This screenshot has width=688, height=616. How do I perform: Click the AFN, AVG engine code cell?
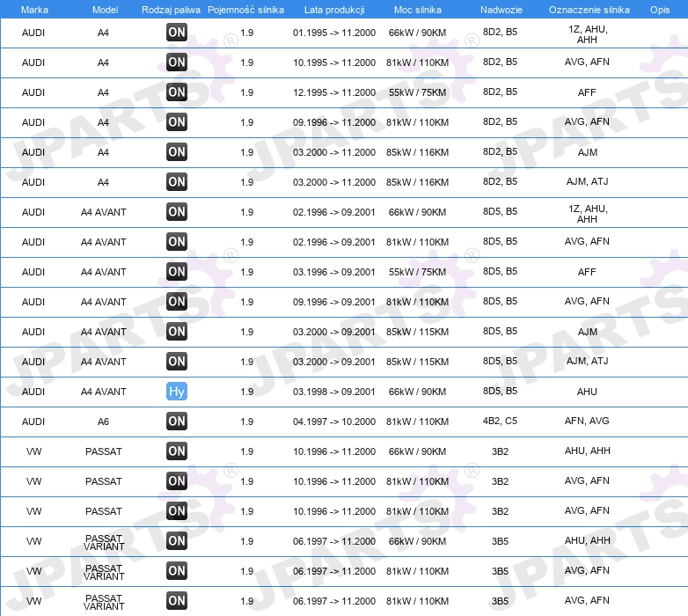pos(587,421)
